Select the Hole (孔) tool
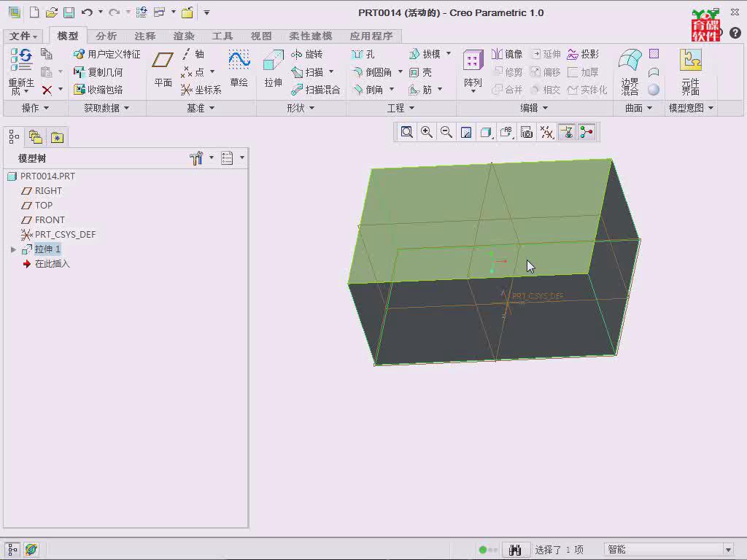747x560 pixels. click(x=363, y=54)
